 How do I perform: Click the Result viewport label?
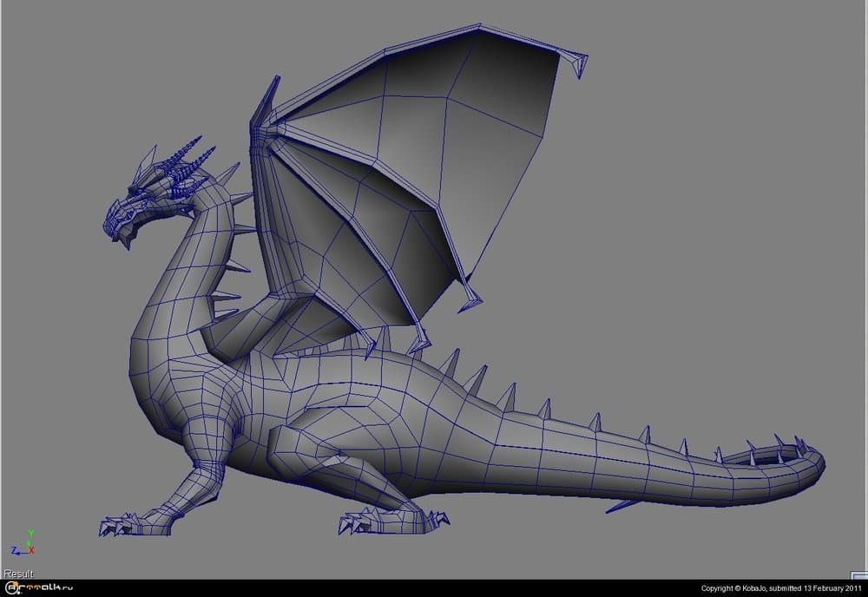click(18, 574)
